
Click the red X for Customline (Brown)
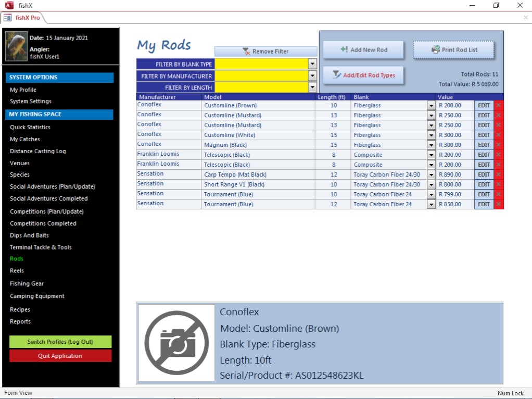[499, 105]
